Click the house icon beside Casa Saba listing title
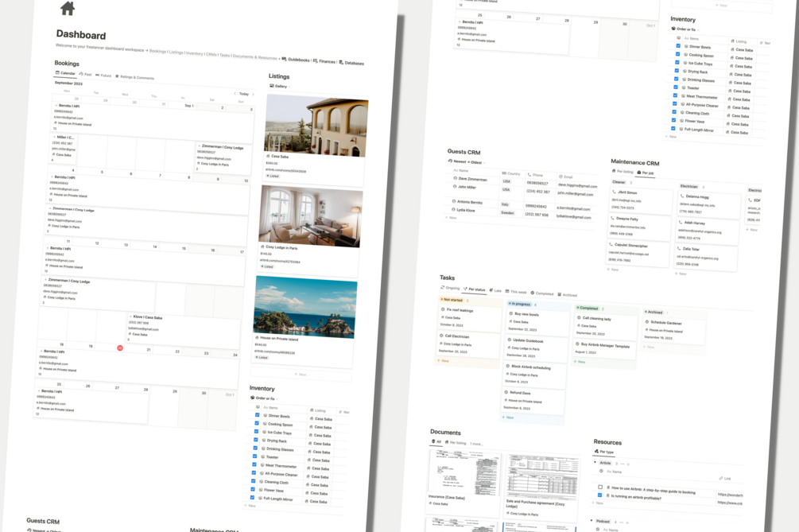Viewport: 799px width, 532px height. 269,156
